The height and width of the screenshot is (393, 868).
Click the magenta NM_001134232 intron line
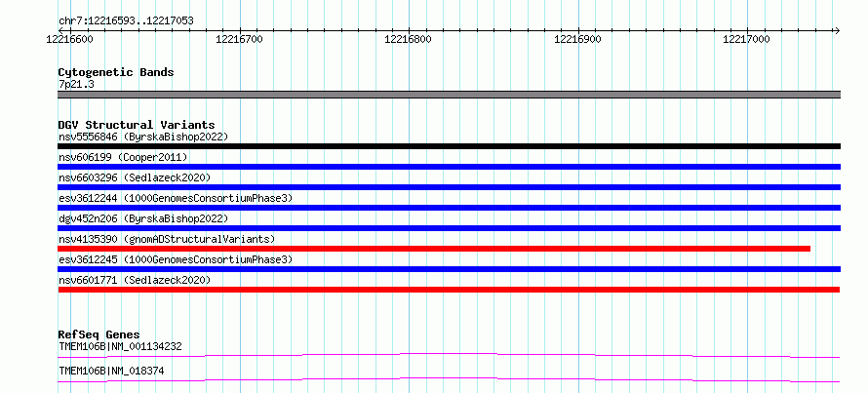pos(449,355)
